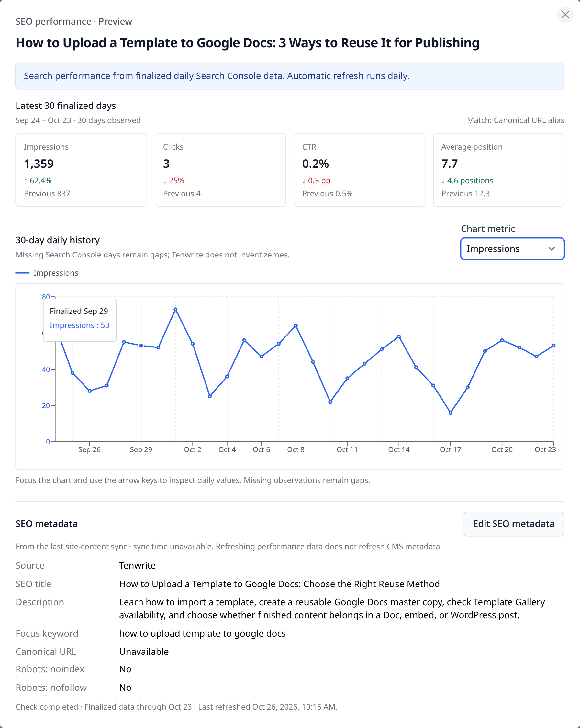Click 'Impressions : 53' in the tooltip
This screenshot has width=580, height=728.
[80, 325]
